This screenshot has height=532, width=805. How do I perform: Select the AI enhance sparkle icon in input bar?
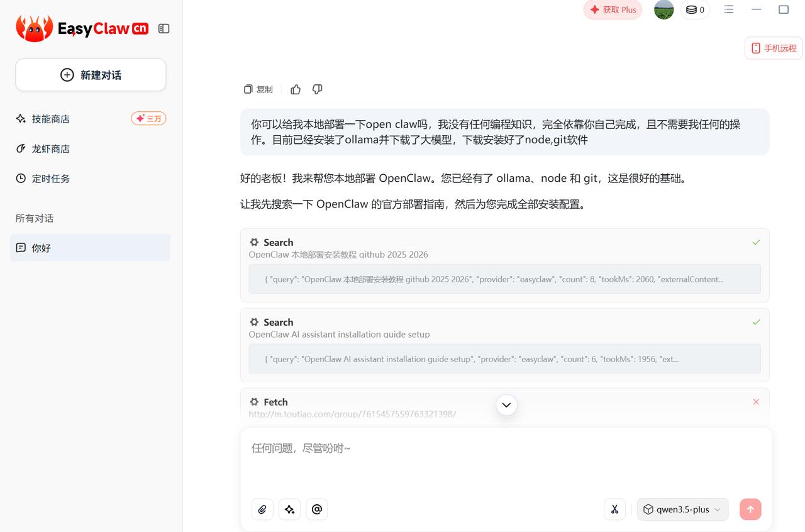point(289,509)
